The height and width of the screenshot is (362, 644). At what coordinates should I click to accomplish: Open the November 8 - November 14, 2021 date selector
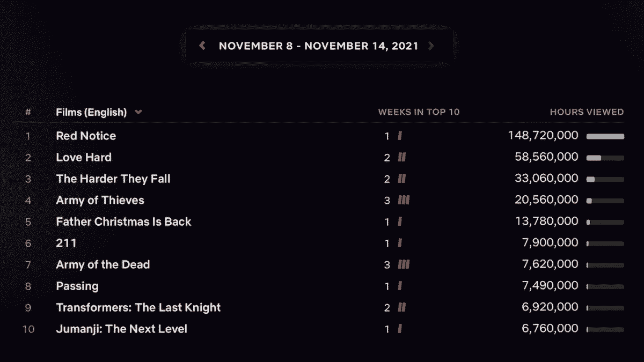(318, 46)
